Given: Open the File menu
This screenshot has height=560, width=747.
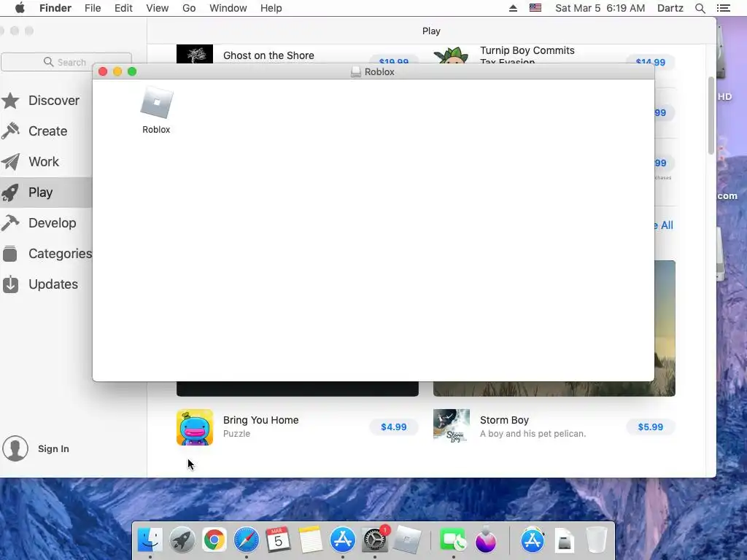Looking at the screenshot, I should pyautogui.click(x=93, y=8).
